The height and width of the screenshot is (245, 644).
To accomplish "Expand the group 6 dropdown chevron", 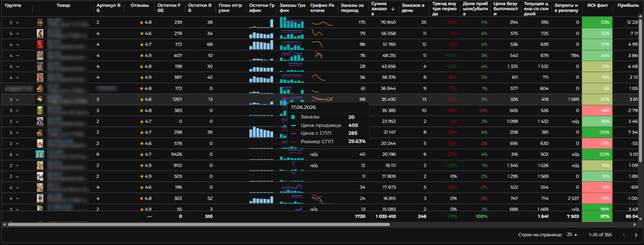I will (17, 155).
